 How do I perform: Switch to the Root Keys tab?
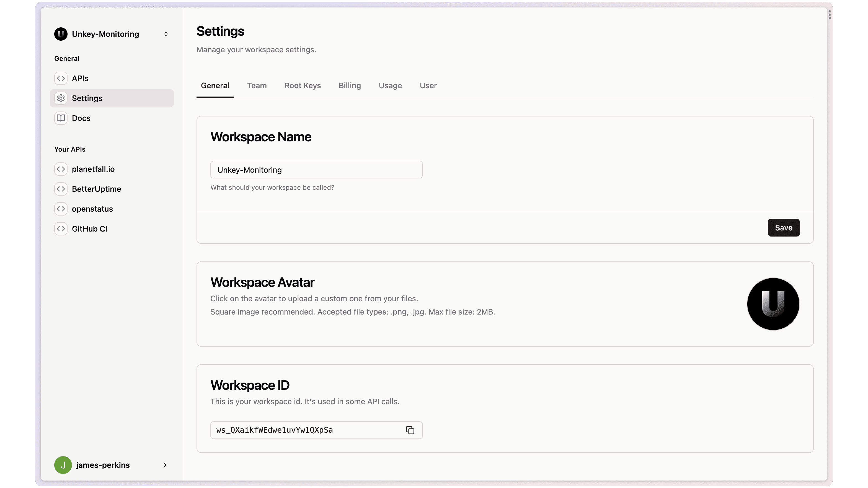302,85
